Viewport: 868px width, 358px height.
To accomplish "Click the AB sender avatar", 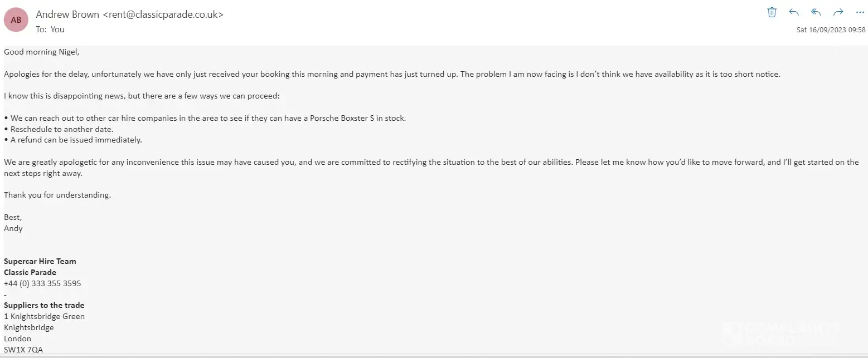I will [x=16, y=21].
